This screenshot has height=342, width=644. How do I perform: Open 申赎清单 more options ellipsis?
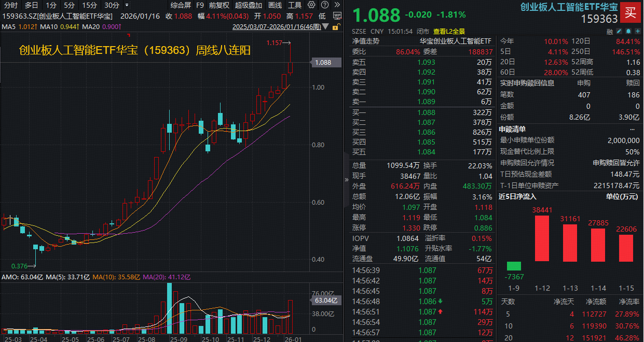(x=632, y=129)
